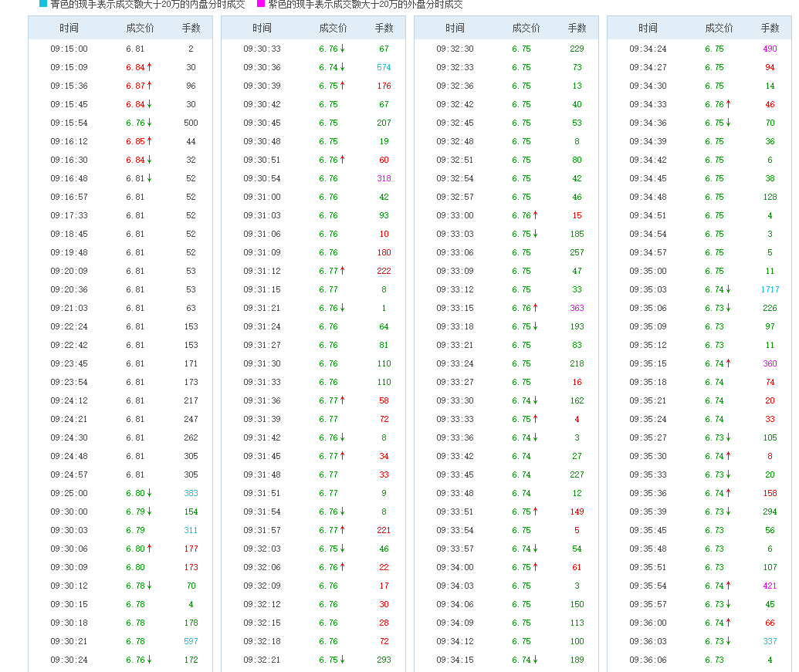Click the down arrow beside 6.74 at 09:35:03
799x672 pixels.
coord(729,289)
